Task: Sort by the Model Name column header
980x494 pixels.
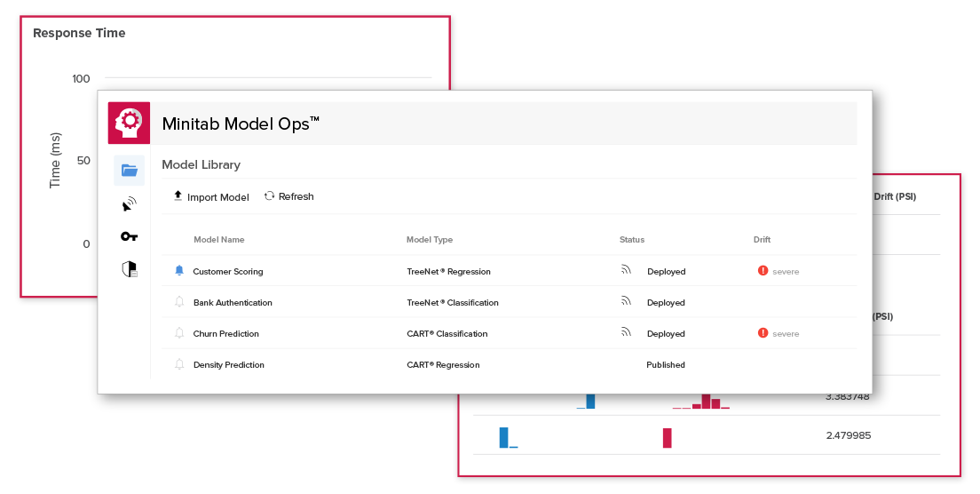Action: [x=218, y=240]
